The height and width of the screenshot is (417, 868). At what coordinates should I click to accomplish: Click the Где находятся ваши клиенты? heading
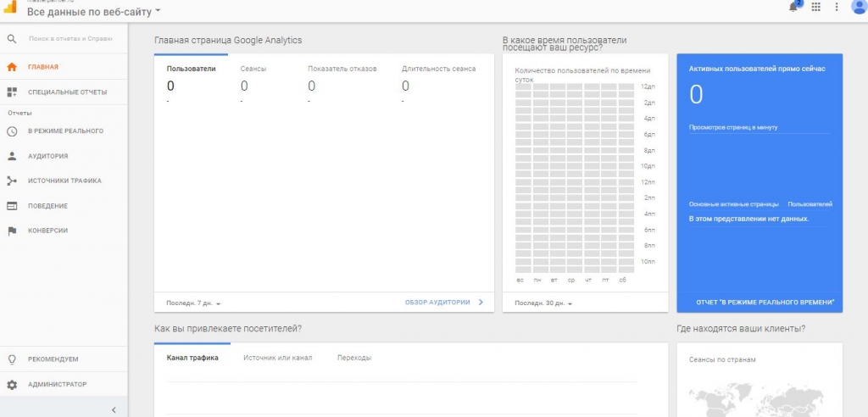point(741,329)
